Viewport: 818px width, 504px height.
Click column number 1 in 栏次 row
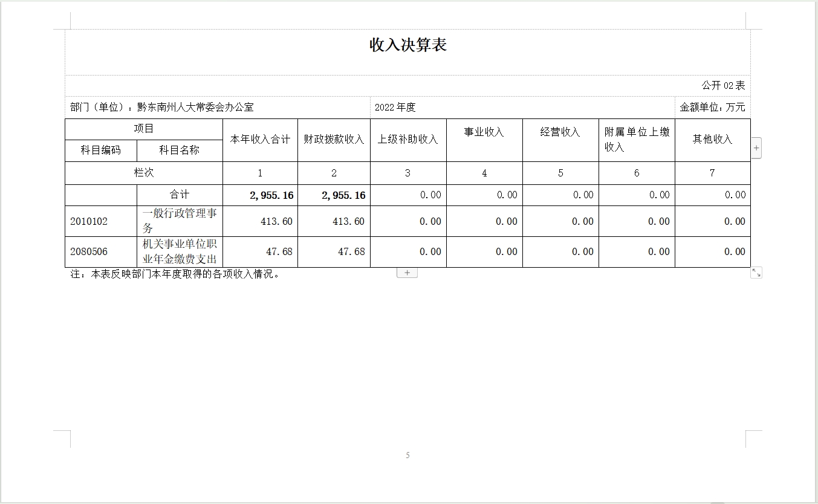click(x=260, y=173)
